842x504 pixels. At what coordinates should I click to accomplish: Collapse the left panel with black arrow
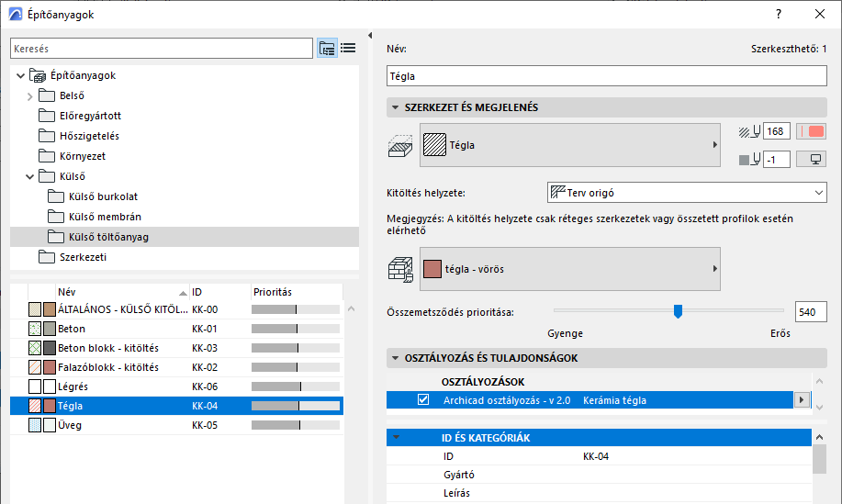(370, 36)
